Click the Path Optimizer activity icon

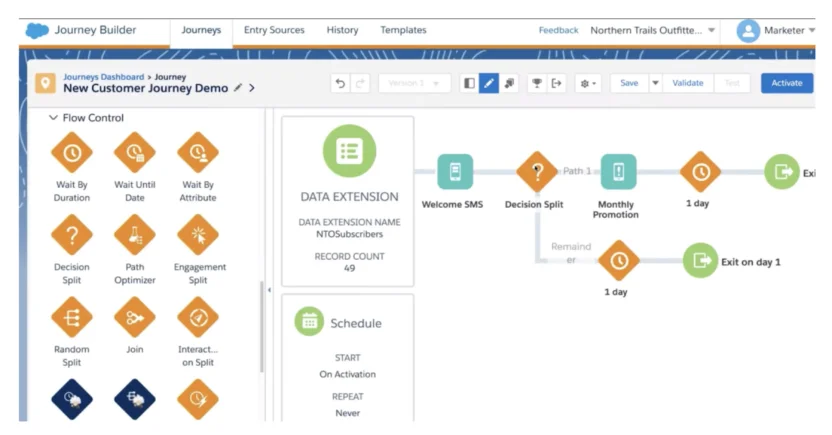click(135, 236)
